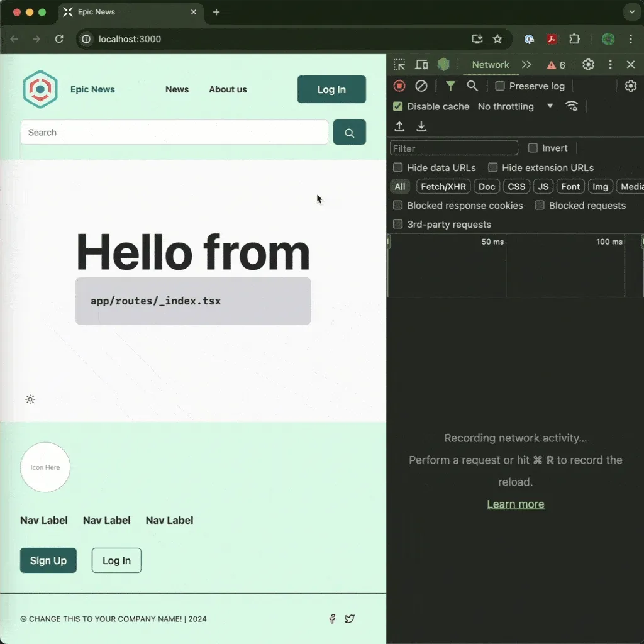The width and height of the screenshot is (644, 644).
Task: Open the Chrome three-dot menu
Action: pos(631,39)
